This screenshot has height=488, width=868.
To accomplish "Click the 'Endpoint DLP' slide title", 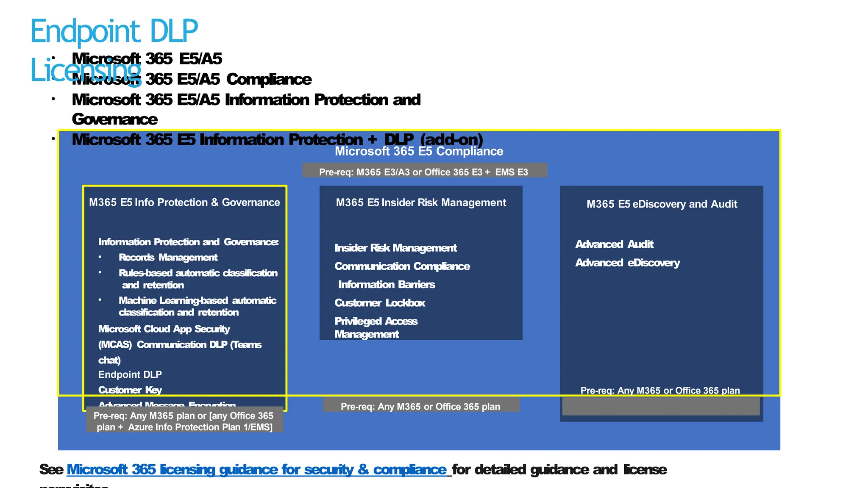I will pyautogui.click(x=114, y=31).
